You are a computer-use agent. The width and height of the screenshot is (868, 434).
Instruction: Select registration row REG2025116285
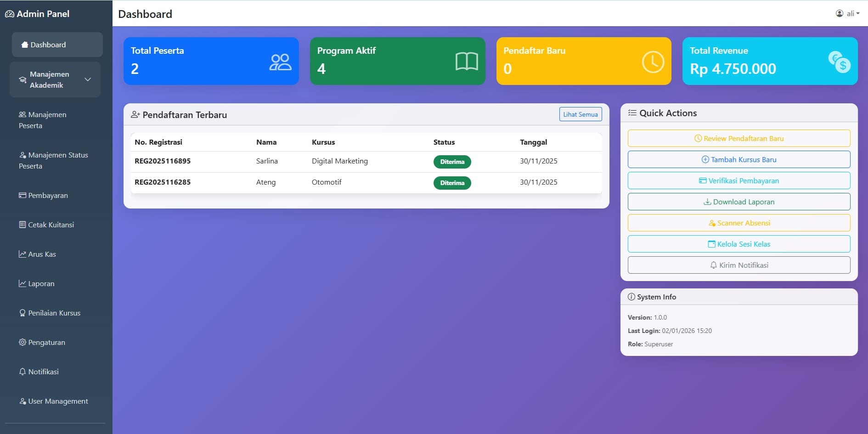coord(163,182)
